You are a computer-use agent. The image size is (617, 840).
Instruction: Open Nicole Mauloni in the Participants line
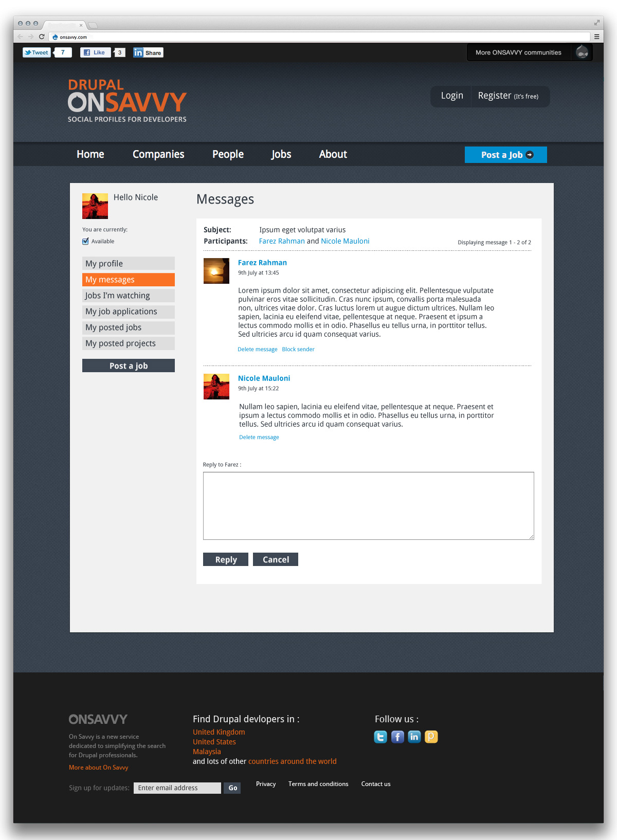345,241
